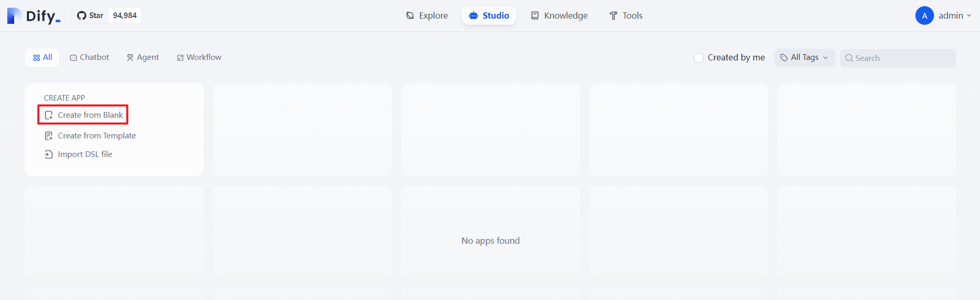Viewport: 980px width, 300px height.
Task: Click the magnifier icon in search box
Action: 849,58
